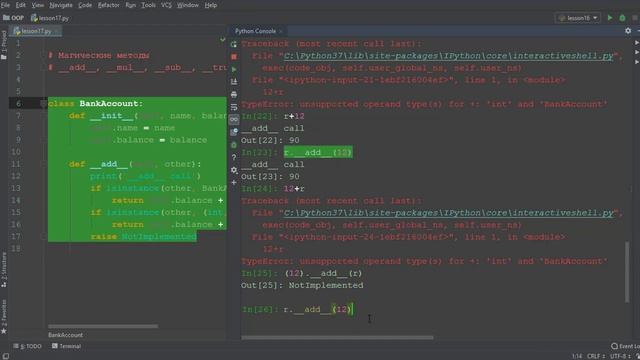Click the 'Out[25]: NotImplemented' console line
This screenshot has width=640, height=360.
302,285
